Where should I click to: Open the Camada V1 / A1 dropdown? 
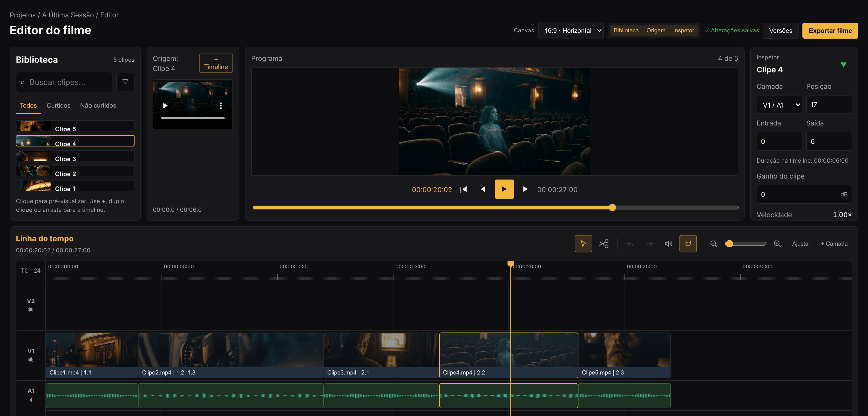click(x=779, y=104)
